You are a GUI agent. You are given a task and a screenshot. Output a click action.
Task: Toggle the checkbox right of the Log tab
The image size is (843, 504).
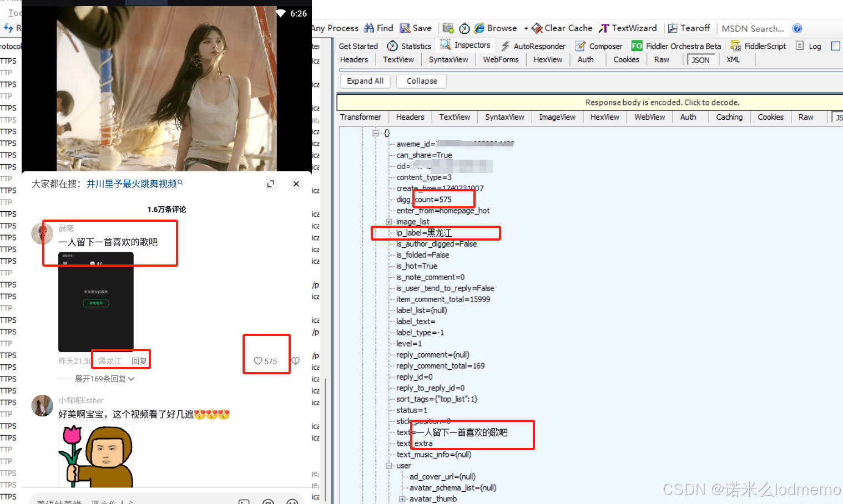click(836, 46)
